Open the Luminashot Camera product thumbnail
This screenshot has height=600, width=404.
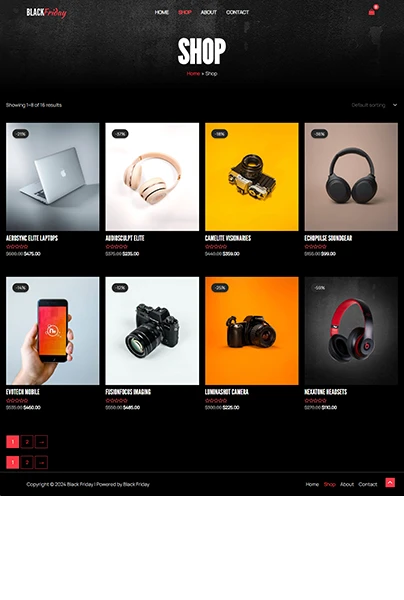point(252,331)
